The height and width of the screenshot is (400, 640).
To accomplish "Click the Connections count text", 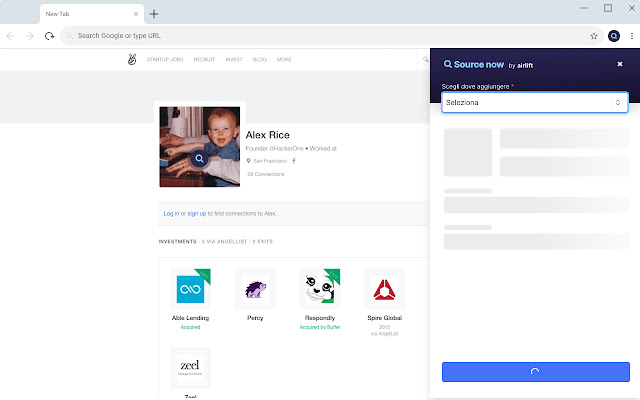I will click(266, 174).
